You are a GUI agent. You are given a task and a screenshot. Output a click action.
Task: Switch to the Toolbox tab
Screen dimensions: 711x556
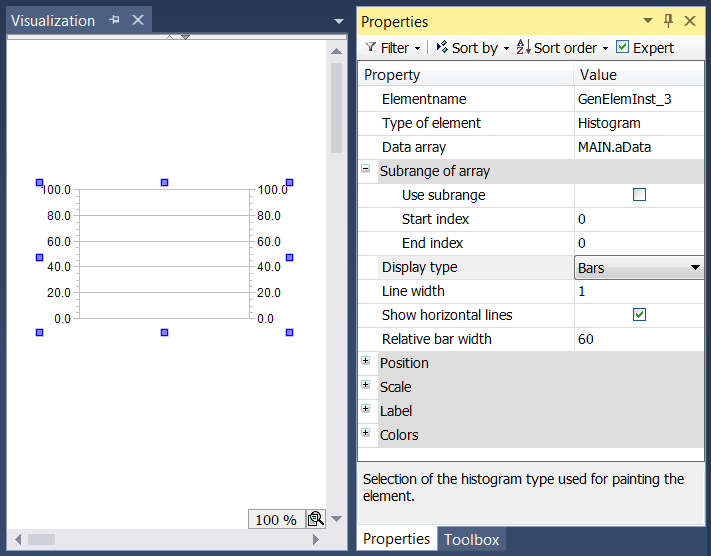pos(471,539)
